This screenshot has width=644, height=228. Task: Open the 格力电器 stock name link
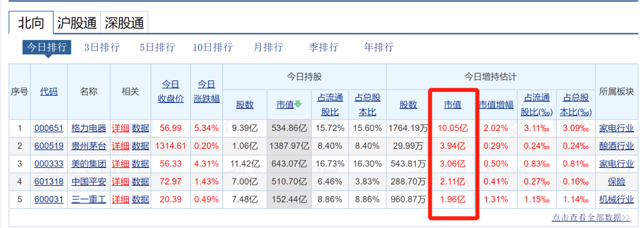tap(89, 129)
